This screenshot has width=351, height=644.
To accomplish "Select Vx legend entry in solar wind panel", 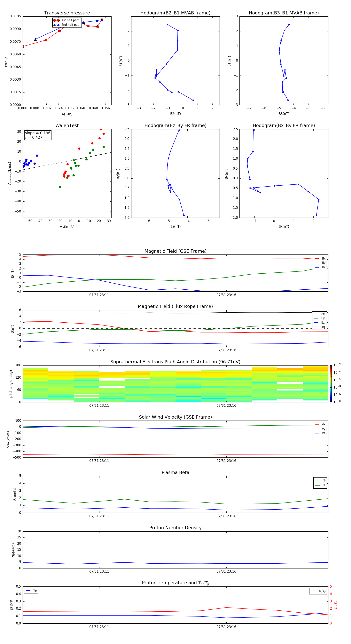I will click(320, 424).
